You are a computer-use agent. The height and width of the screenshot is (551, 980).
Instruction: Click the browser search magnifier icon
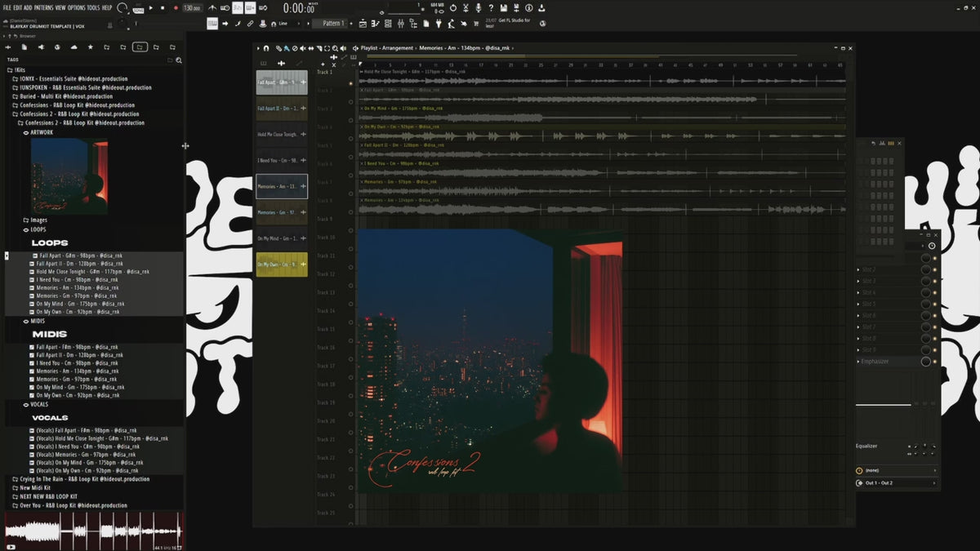(179, 60)
